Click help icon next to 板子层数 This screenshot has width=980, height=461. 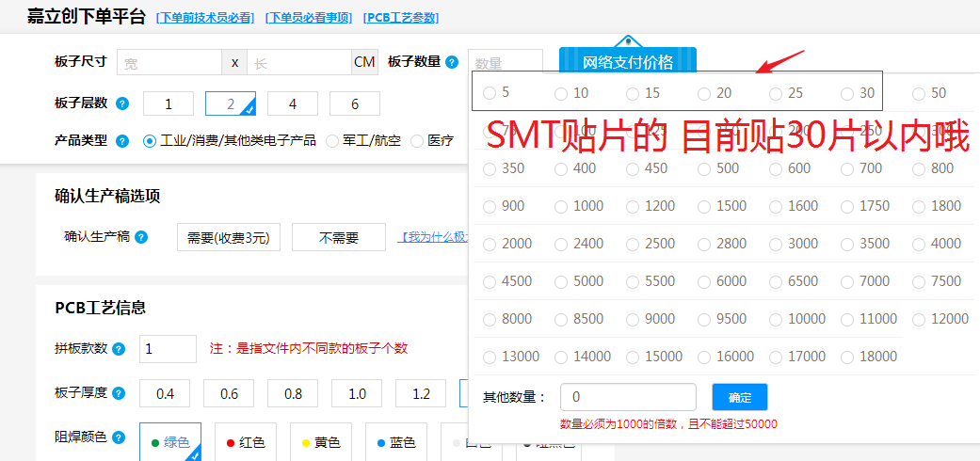coord(122,103)
